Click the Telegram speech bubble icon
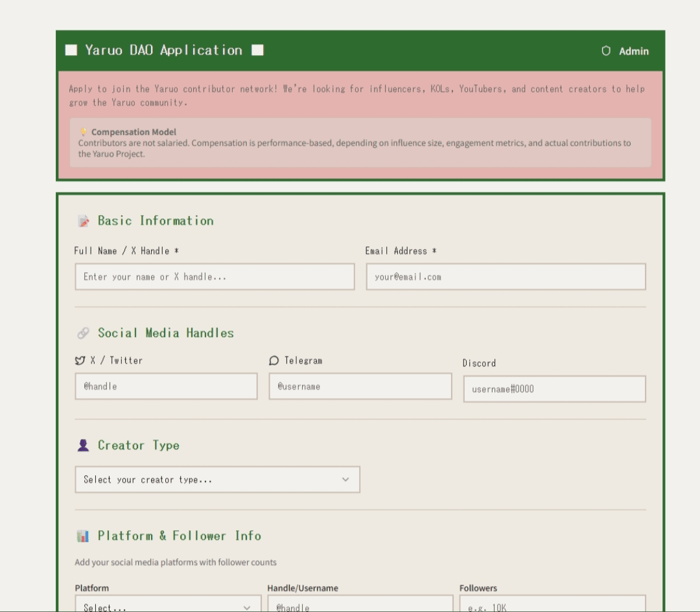 [x=274, y=360]
